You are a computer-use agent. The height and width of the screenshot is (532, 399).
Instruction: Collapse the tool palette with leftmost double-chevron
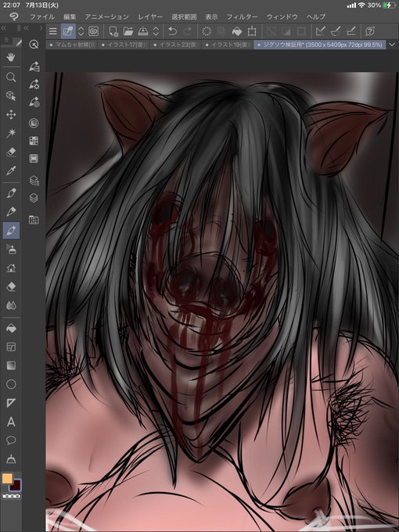[4, 28]
